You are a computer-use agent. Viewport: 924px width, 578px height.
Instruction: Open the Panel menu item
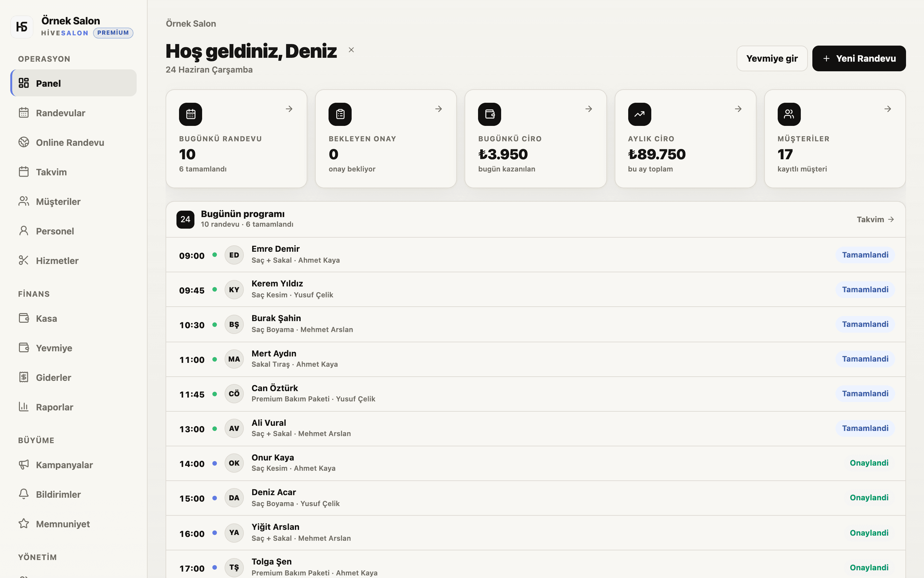[73, 83]
